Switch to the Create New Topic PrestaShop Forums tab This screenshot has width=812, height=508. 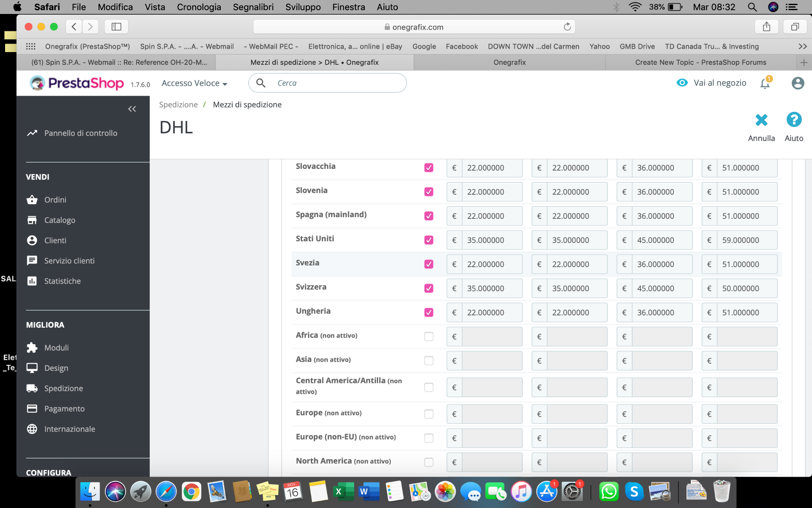point(700,63)
